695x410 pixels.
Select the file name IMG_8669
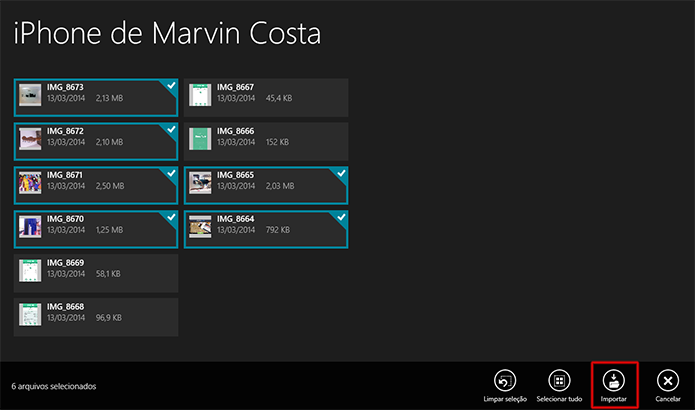click(65, 263)
